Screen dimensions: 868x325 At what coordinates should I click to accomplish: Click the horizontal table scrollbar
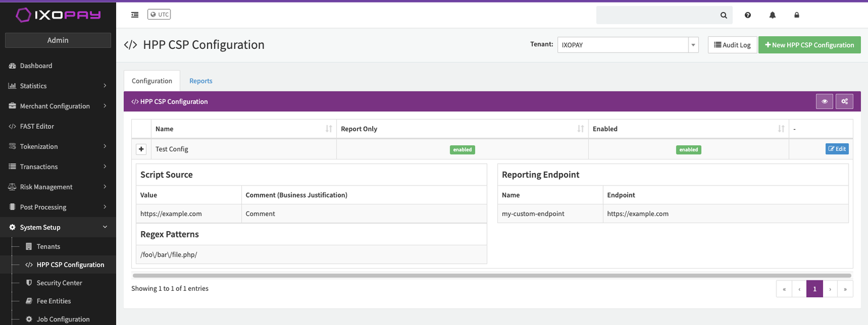[492, 276]
